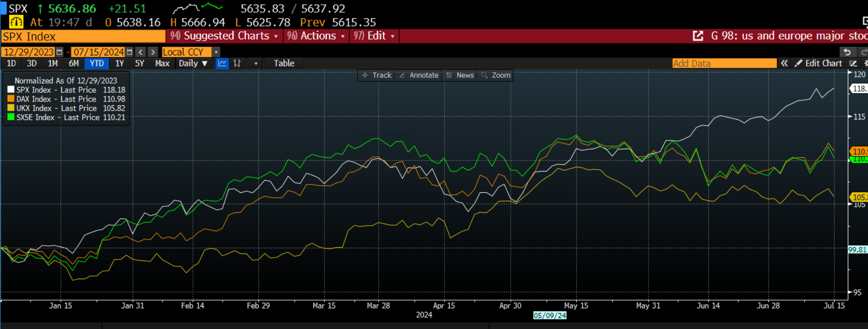Click the Edit Chart button
The height and width of the screenshot is (329, 868).
point(819,63)
